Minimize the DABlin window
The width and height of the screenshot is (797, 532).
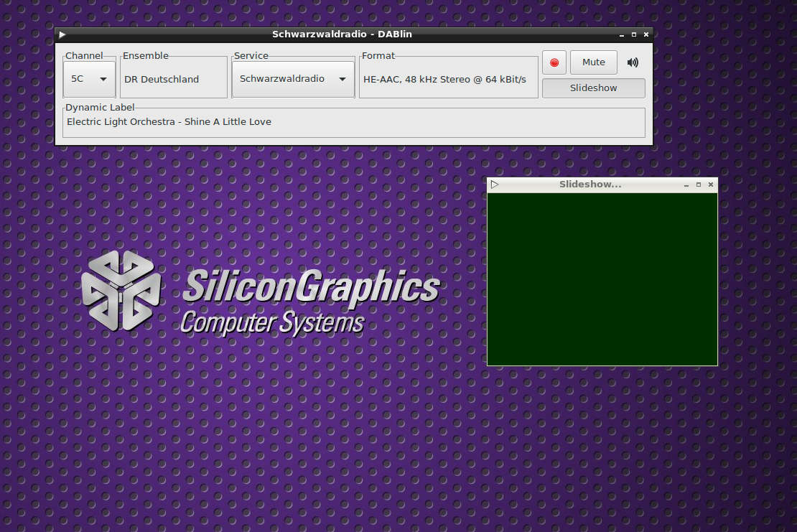pyautogui.click(x=622, y=35)
